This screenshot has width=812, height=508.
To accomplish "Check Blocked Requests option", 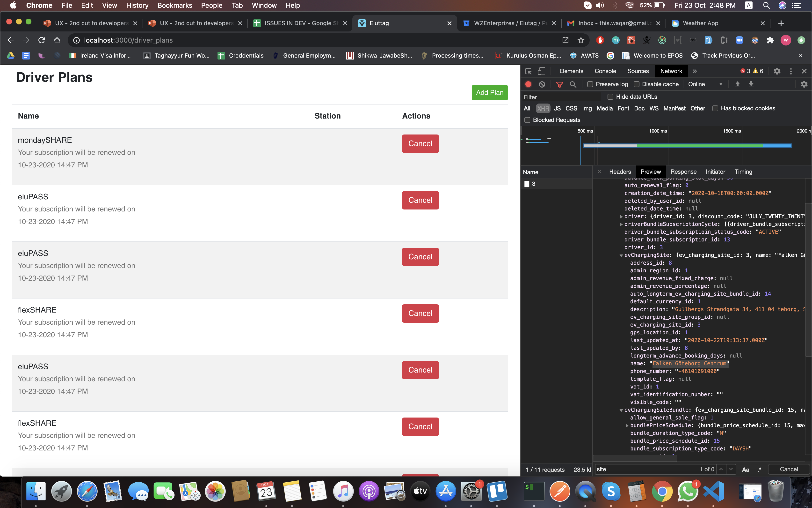I will [528, 120].
